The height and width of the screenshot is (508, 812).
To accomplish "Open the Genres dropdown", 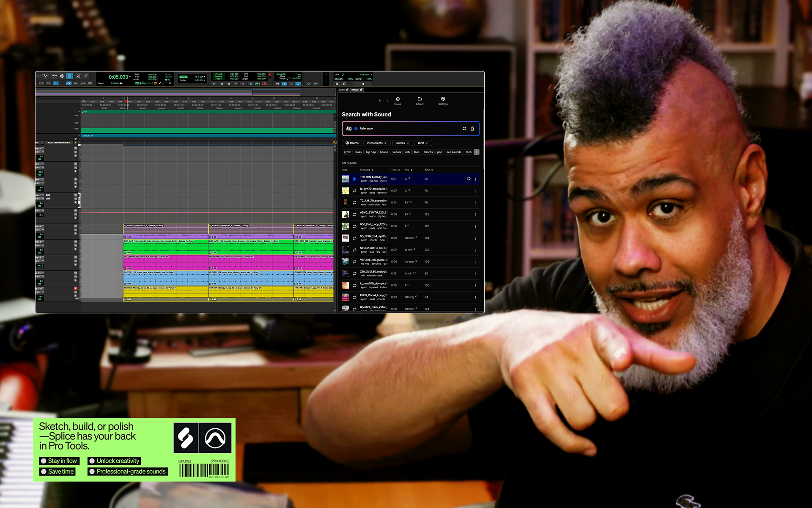I will point(402,143).
